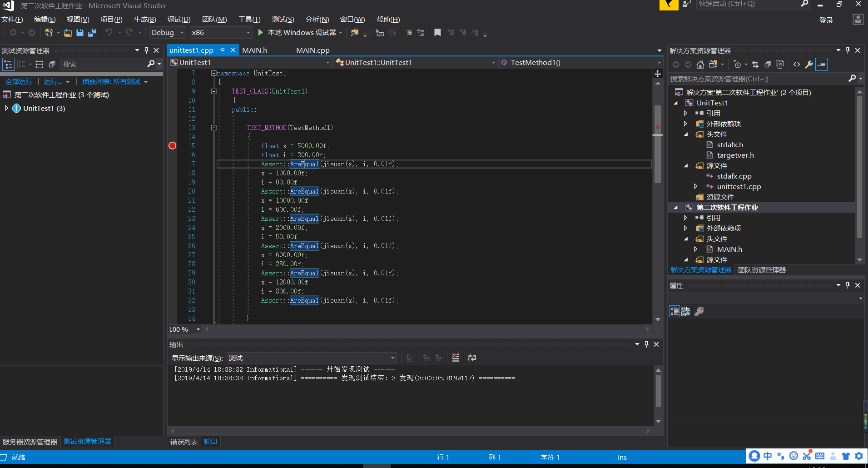Open Properties via the wrench icon in Solution Explorer
The image size is (868, 468).
(x=809, y=65)
